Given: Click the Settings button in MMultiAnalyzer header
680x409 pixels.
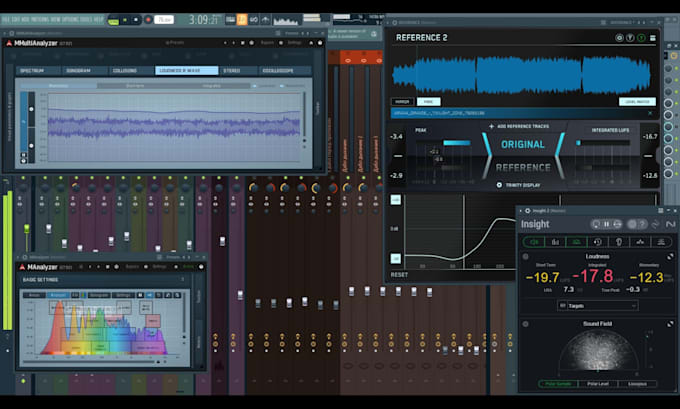Looking at the screenshot, I should [294, 43].
